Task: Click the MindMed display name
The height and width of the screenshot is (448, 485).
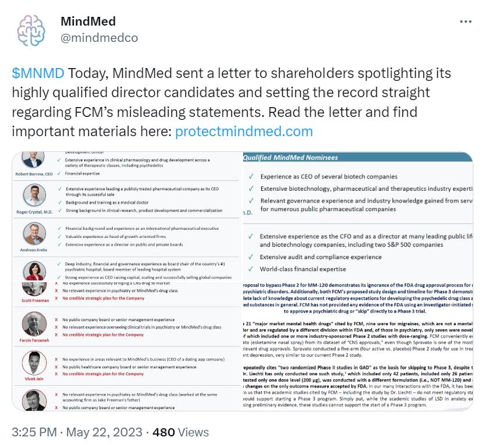Action: (88, 22)
